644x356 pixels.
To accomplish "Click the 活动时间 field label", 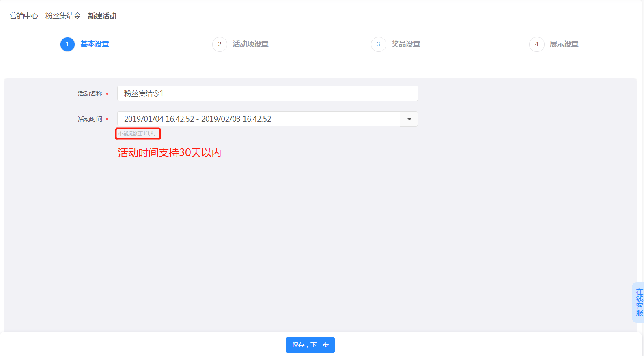I will pos(90,119).
